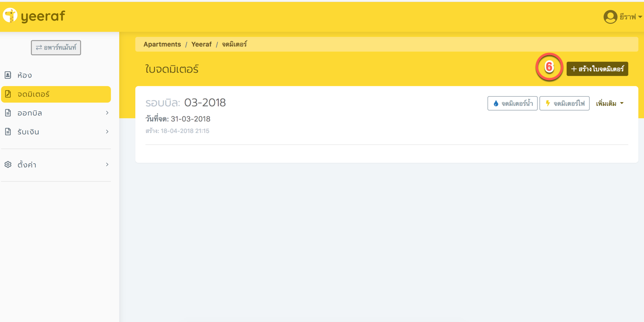Click the รอบบิล: 03-2018 title
The image size is (644, 322).
click(x=186, y=103)
